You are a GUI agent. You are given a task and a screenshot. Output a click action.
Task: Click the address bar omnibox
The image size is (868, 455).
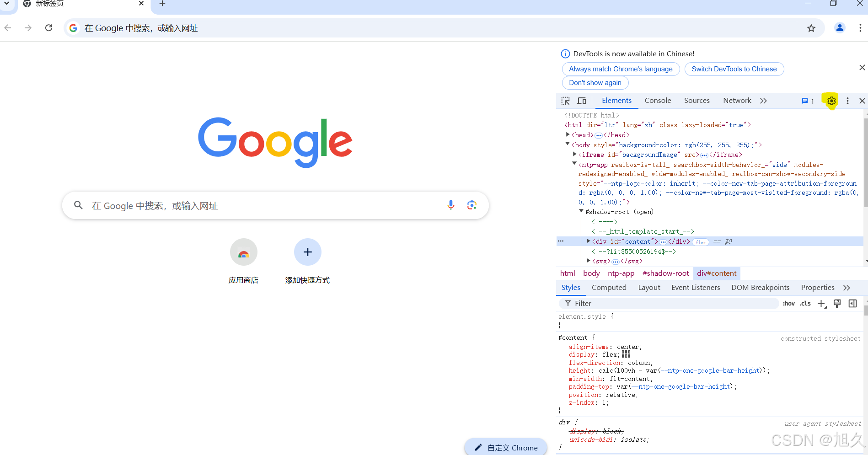[x=444, y=28]
